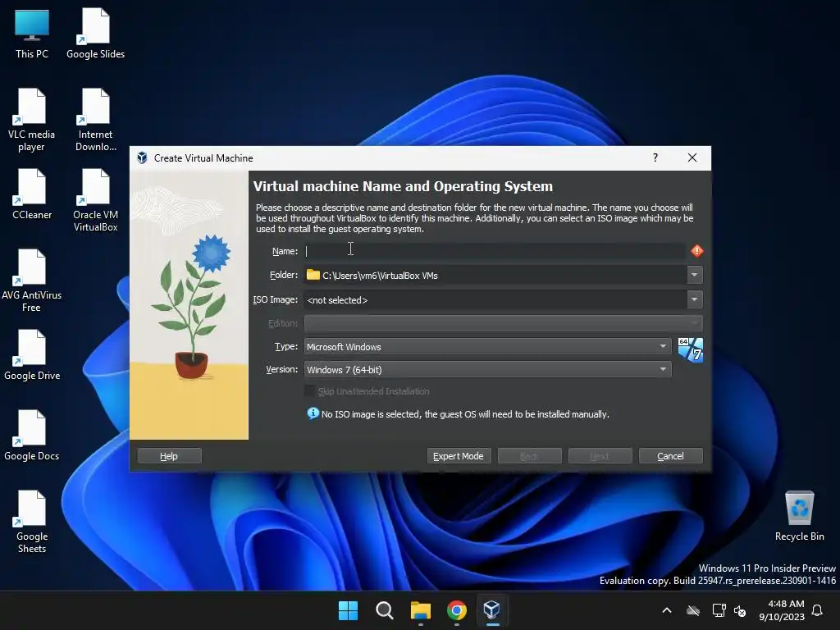Screen dimensions: 840x630
Task: Click the name field error warning icon
Action: coord(696,251)
